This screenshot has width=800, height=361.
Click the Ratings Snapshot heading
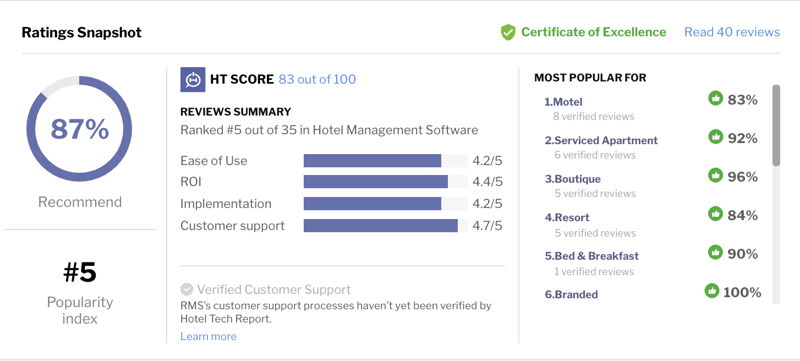(x=81, y=33)
